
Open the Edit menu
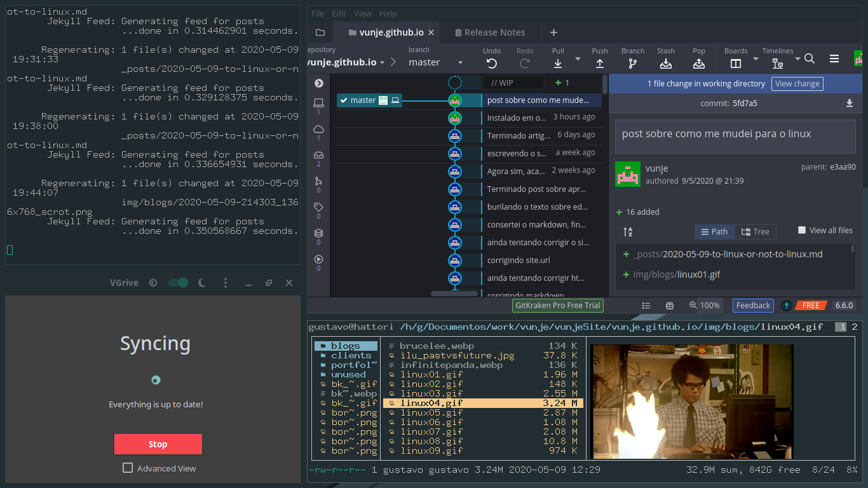[x=339, y=13]
